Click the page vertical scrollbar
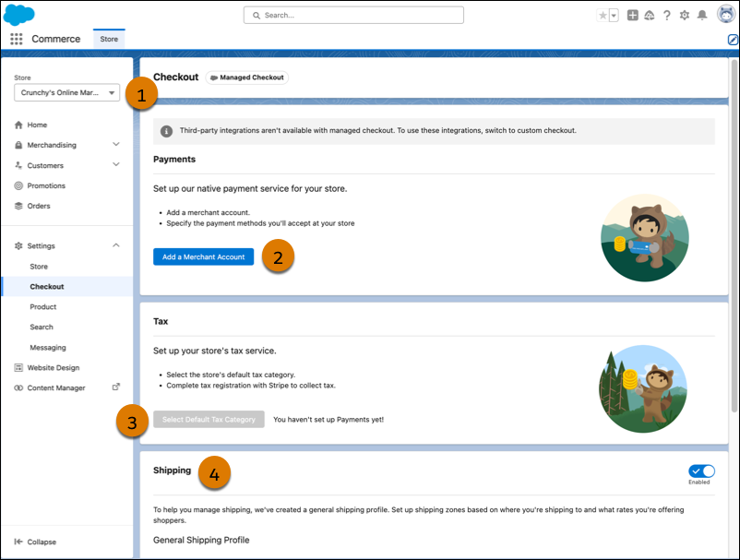Image resolution: width=740 pixels, height=560 pixels. [734, 236]
